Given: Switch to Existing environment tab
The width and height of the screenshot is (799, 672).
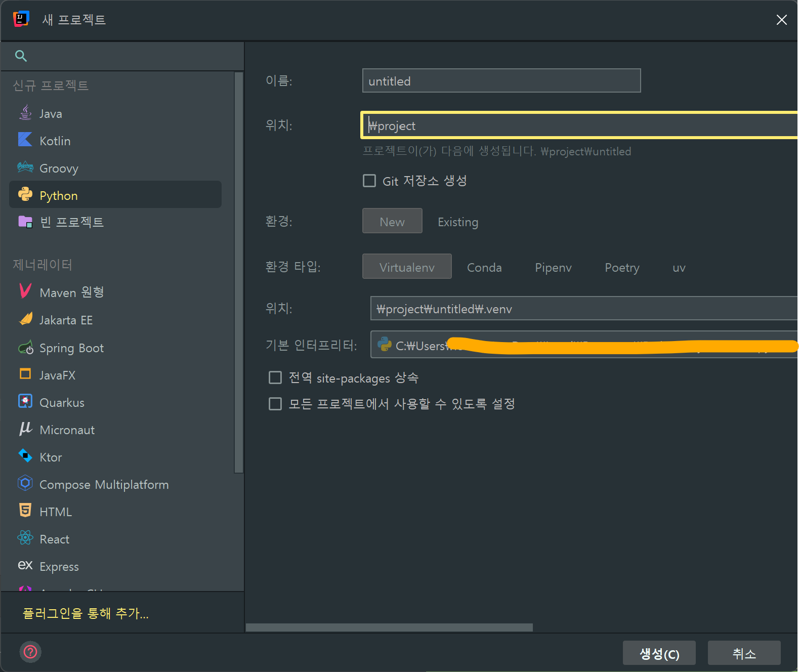Looking at the screenshot, I should [458, 222].
